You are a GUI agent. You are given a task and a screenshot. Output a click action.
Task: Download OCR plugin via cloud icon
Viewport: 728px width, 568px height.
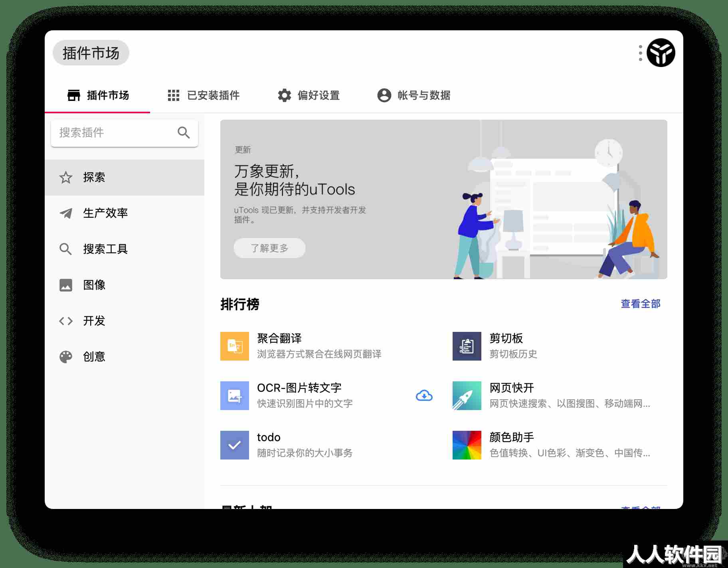(x=424, y=396)
